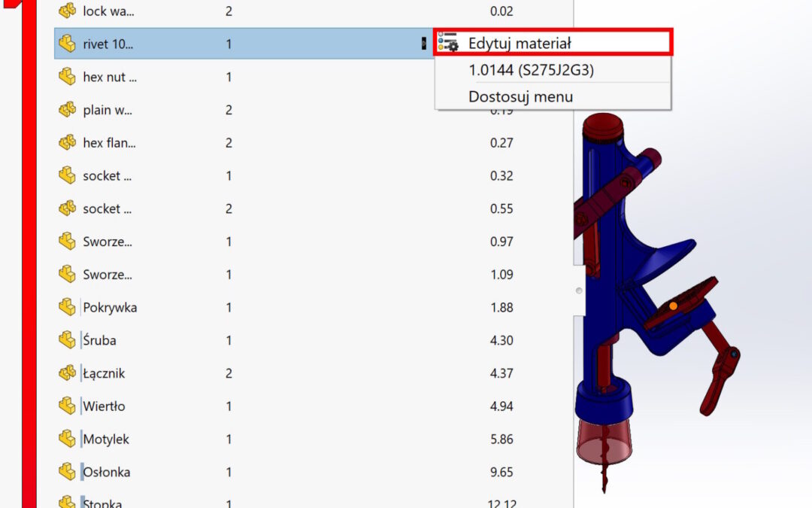
Task: Click the Edytuj materiał icon with gear
Action: (448, 43)
